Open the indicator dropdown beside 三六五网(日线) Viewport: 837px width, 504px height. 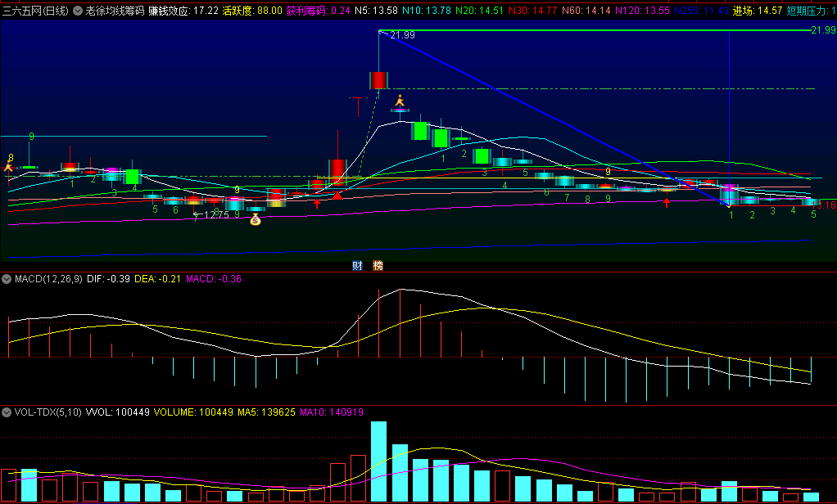tap(78, 11)
